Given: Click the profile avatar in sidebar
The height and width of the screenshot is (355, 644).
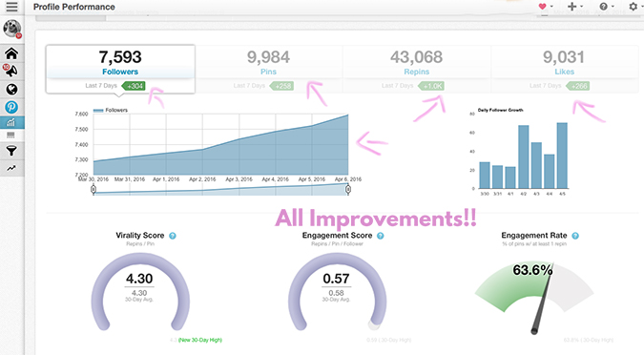Looking at the screenshot, I should [x=11, y=29].
